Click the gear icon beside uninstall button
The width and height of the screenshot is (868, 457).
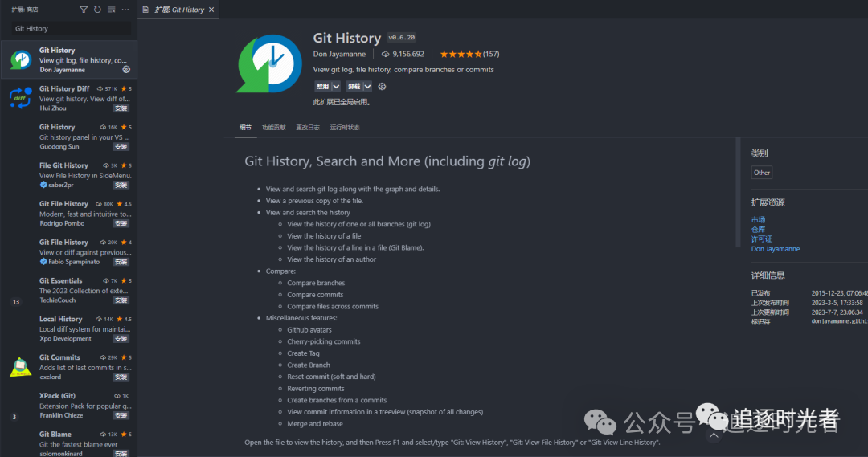click(x=382, y=86)
